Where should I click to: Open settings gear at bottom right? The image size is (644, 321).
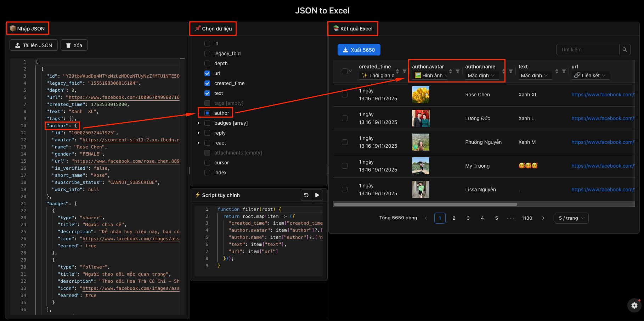click(634, 305)
